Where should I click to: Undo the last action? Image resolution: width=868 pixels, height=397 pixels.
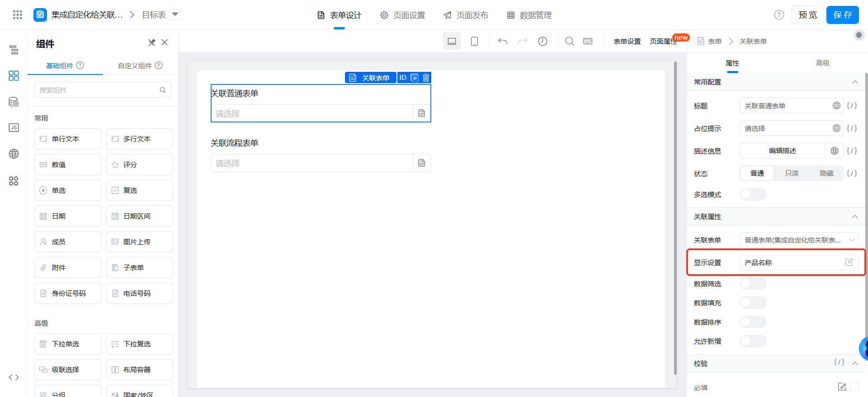coord(503,41)
